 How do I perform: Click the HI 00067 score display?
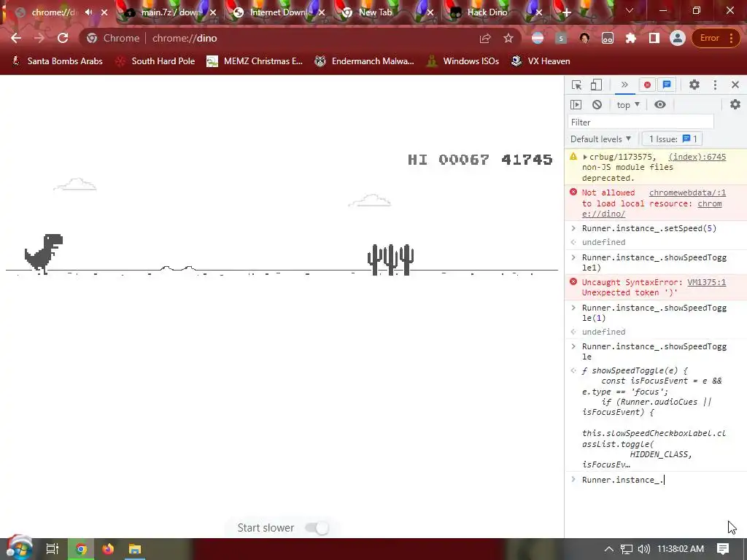(449, 160)
